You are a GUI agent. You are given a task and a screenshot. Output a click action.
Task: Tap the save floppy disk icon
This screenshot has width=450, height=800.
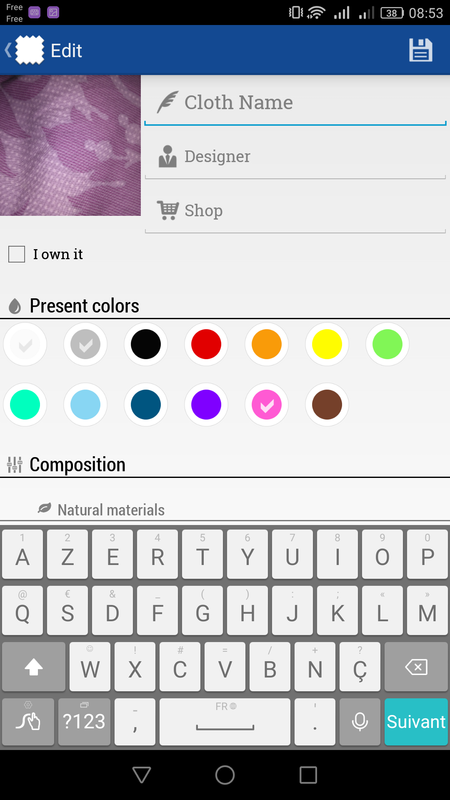tap(420, 50)
